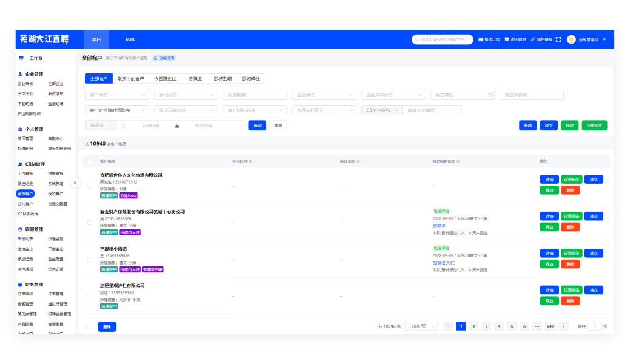
Task: Tick the select-all checkbox in table header
Action: (x=90, y=161)
